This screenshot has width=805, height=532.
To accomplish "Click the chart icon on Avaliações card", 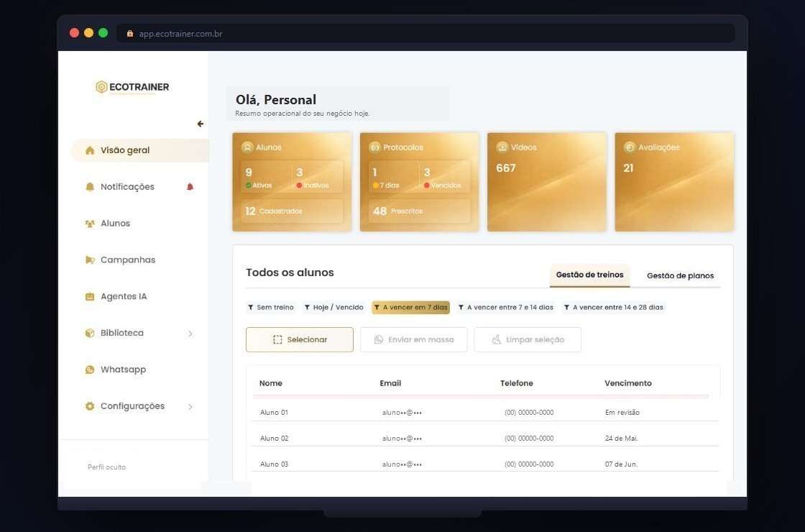I will pos(630,147).
